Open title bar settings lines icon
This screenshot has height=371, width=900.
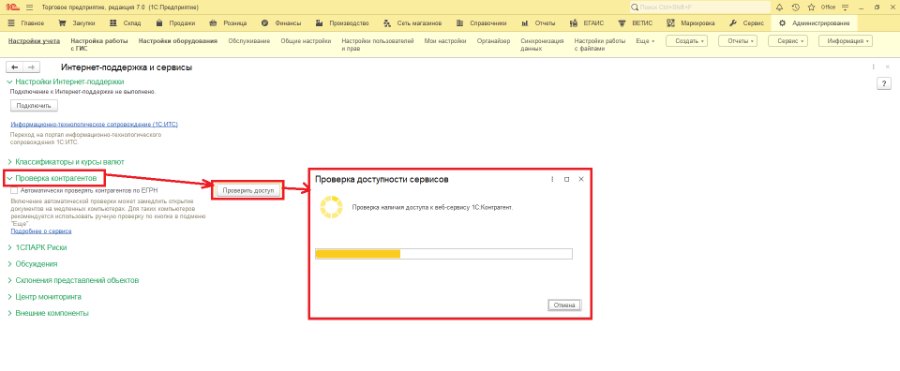pyautogui.click(x=846, y=7)
